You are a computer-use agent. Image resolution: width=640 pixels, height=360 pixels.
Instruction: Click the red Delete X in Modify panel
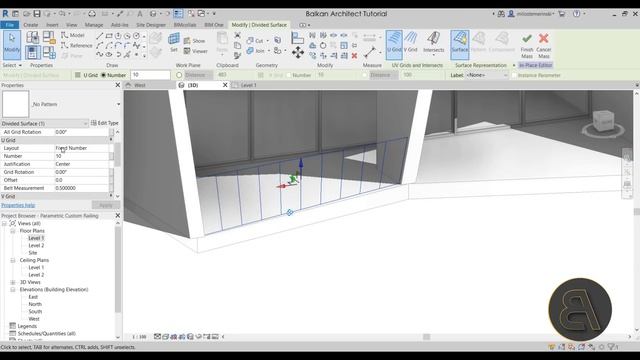click(354, 56)
